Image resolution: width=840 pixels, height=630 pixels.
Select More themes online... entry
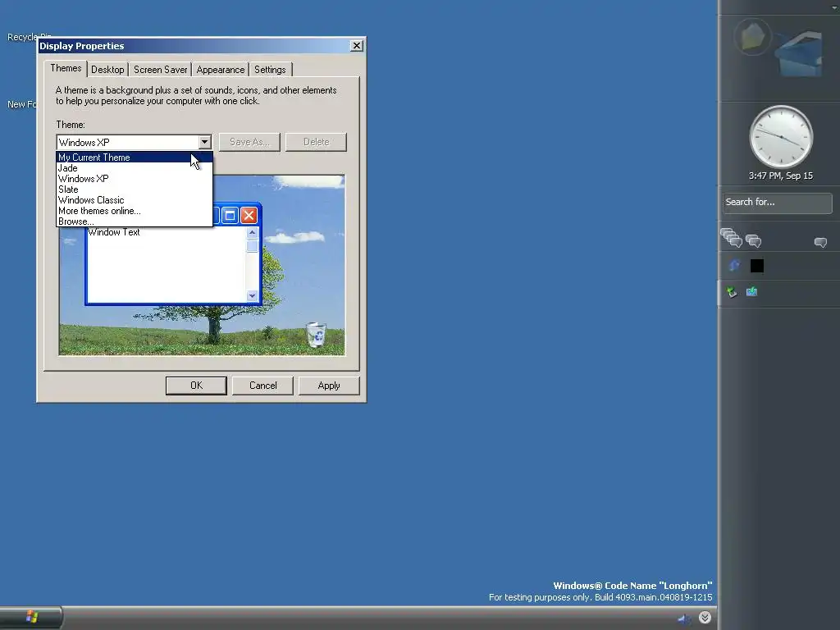pos(135,211)
